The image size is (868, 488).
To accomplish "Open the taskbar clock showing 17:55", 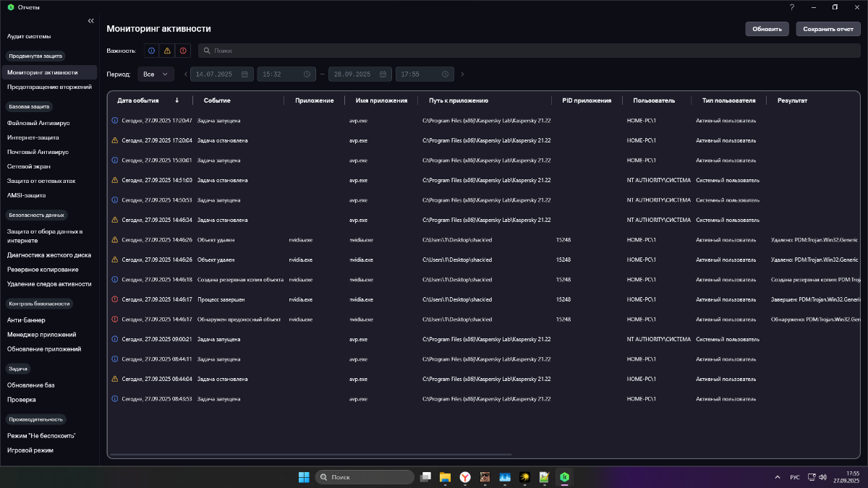I will click(x=845, y=477).
